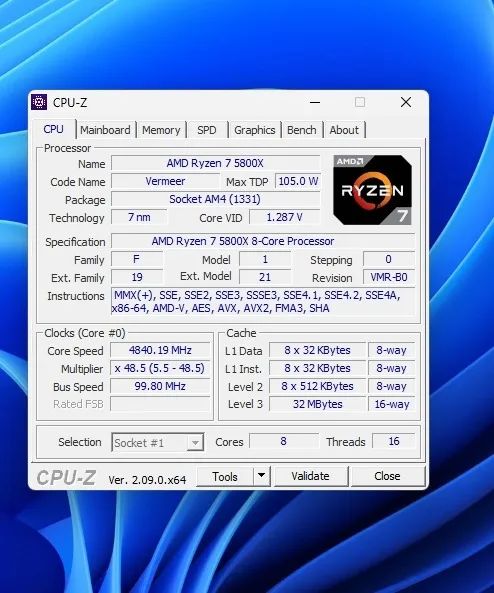The image size is (494, 593).
Task: Switch to the Mainboard tab
Action: click(105, 130)
